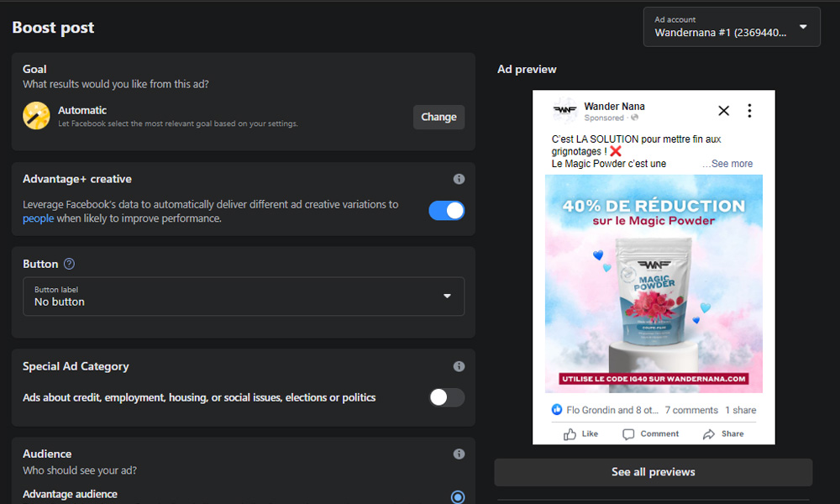Open the three-dot menu on the ad preview
The image size is (840, 504).
tap(749, 110)
